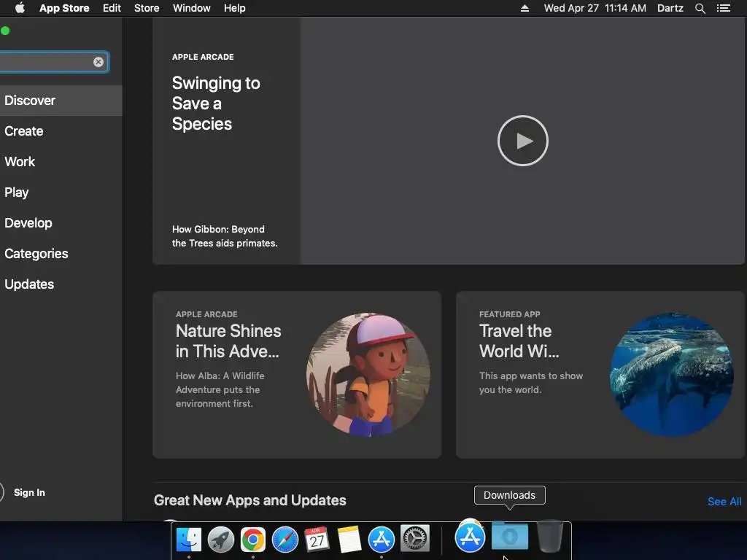The width and height of the screenshot is (747, 560).
Task: Select Develop in the sidebar
Action: tap(61, 223)
